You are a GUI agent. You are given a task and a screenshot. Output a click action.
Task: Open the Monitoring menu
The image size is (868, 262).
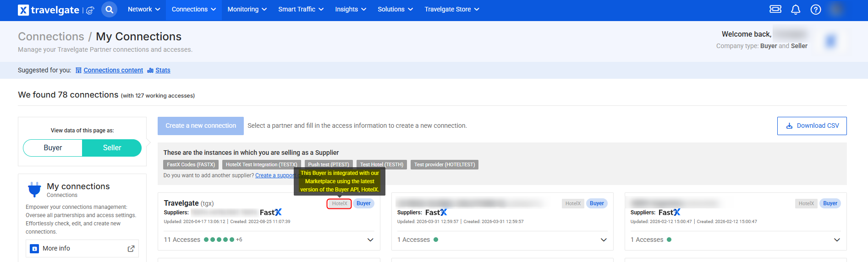click(x=247, y=9)
